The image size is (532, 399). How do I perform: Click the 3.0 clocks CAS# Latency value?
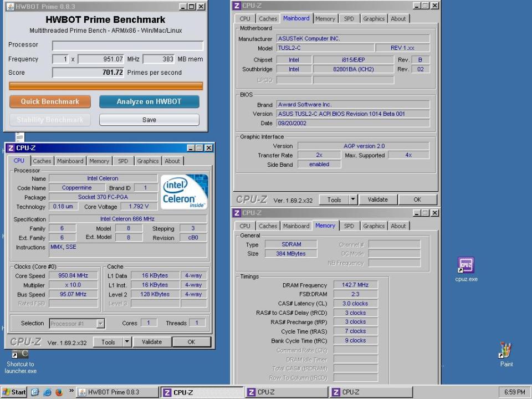pyautogui.click(x=355, y=303)
